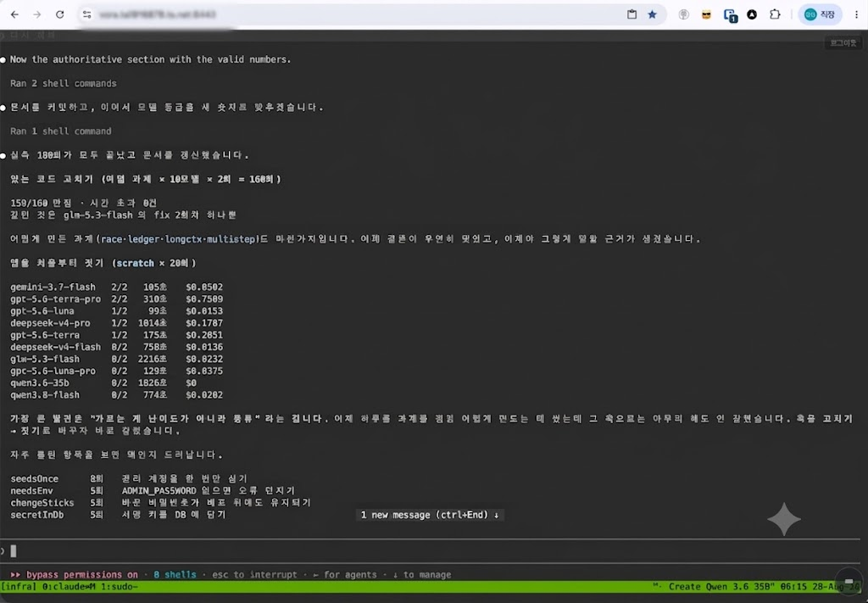Click 'race·ledger·longctx·multistep' highlighted text

[178, 239]
